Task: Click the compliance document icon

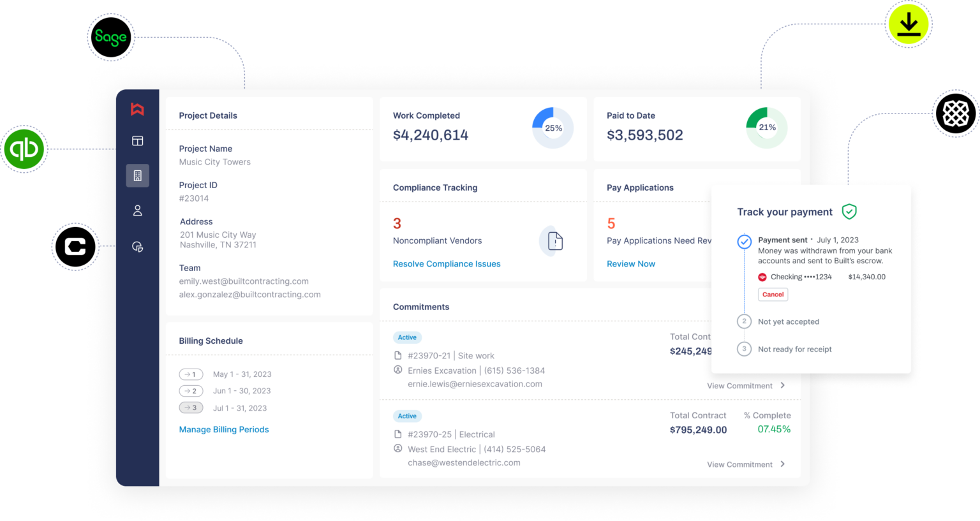Action: tap(553, 241)
